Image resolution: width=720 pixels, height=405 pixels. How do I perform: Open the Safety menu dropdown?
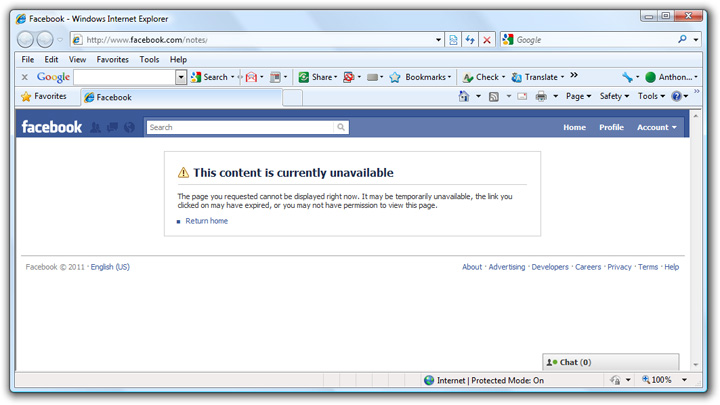614,96
